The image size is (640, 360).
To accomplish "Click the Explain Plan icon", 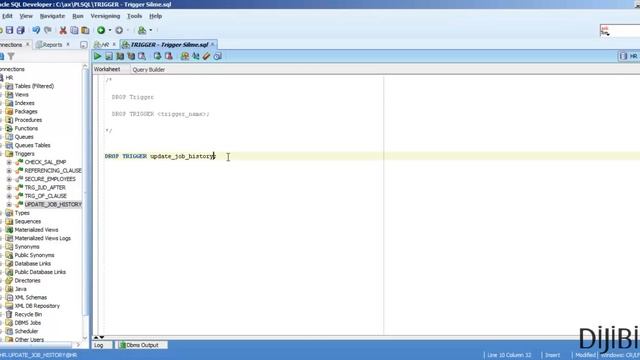I will coord(131,56).
